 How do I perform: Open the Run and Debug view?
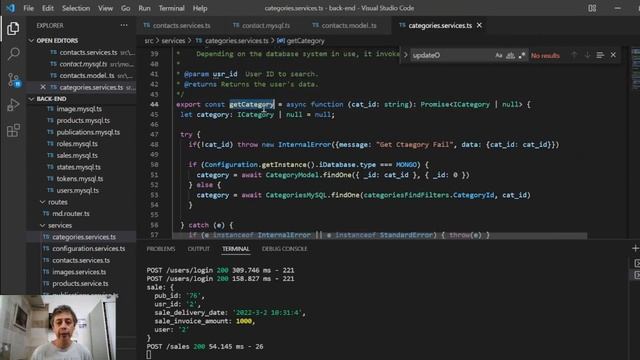tap(13, 105)
